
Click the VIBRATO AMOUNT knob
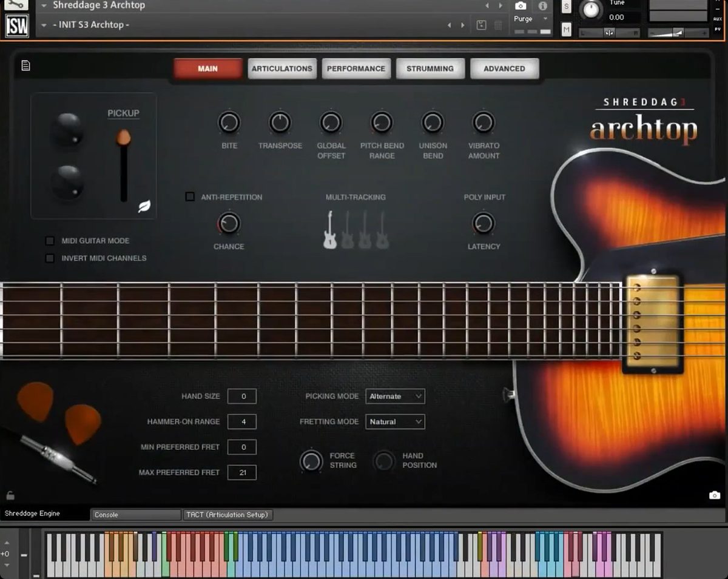(484, 122)
